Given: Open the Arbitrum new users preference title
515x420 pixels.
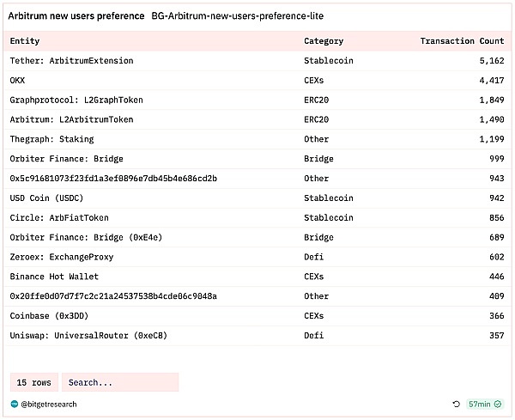Looking at the screenshot, I should (x=76, y=16).
